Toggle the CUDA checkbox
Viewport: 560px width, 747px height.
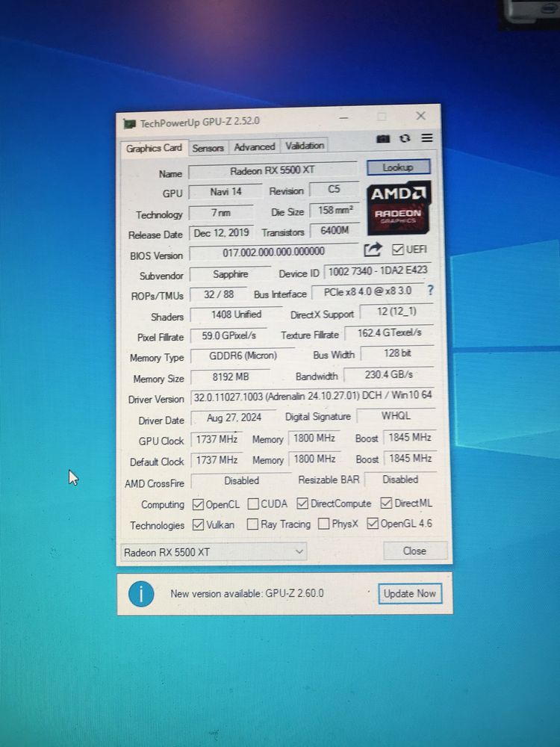(253, 503)
